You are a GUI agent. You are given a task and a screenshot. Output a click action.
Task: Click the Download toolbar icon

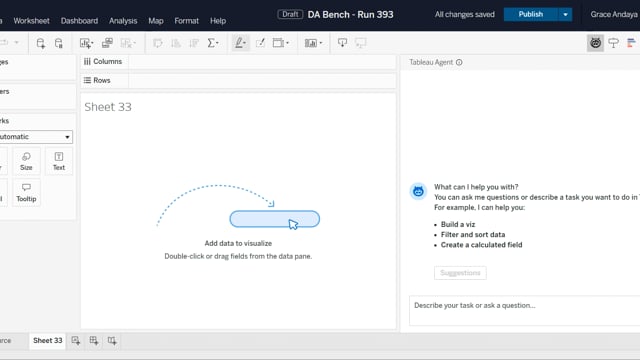(342, 43)
